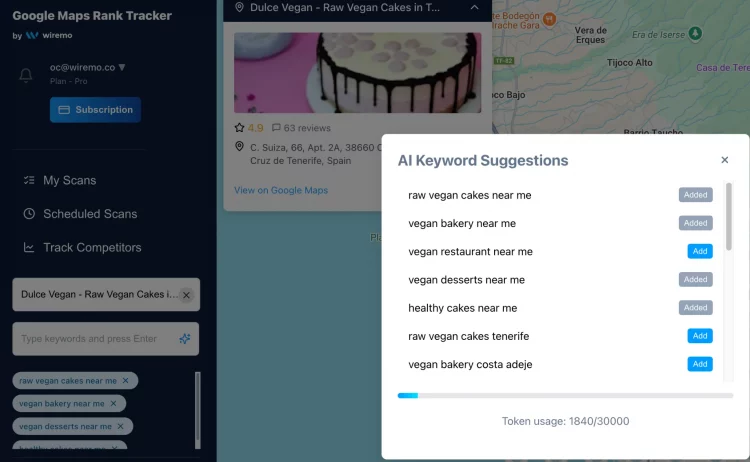This screenshot has height=462, width=750.
Task: Collapse the Dulce Vegan business card
Action: pyautogui.click(x=474, y=7)
